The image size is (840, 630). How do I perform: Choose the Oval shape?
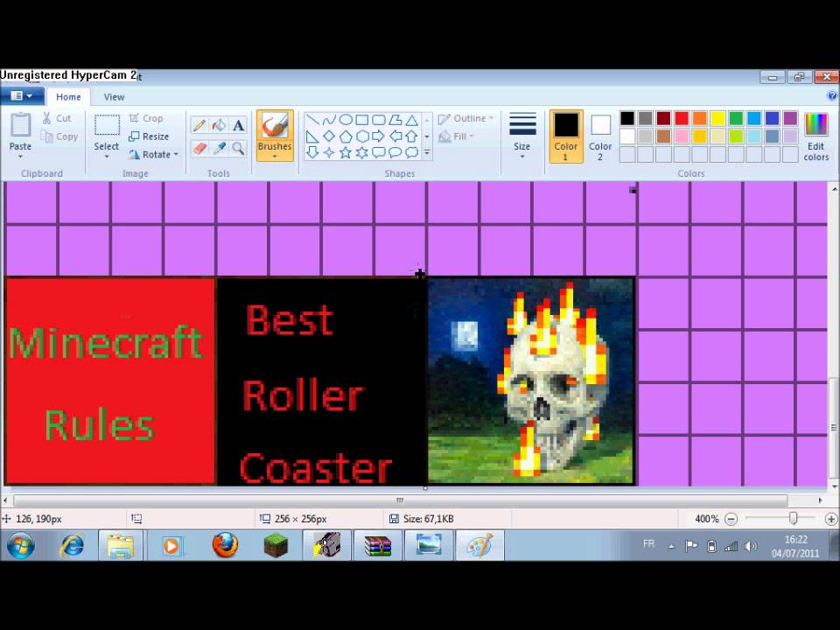(346, 120)
